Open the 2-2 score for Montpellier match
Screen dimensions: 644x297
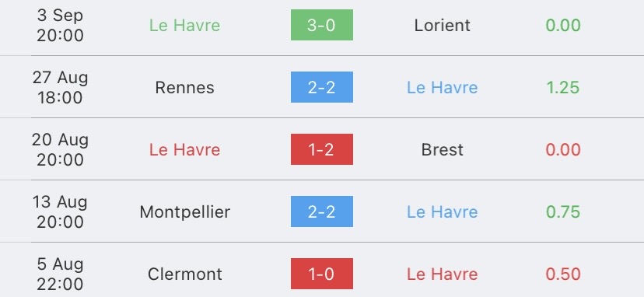(321, 211)
